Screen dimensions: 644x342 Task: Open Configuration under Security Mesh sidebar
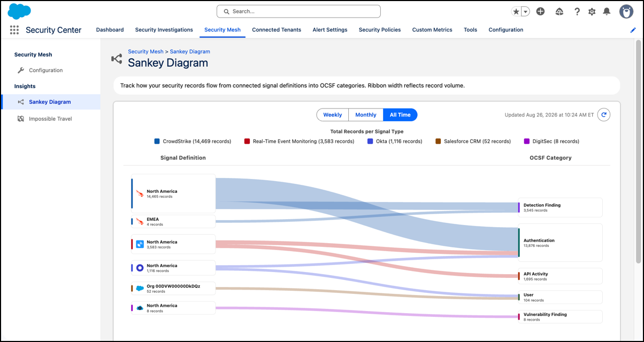pos(46,70)
